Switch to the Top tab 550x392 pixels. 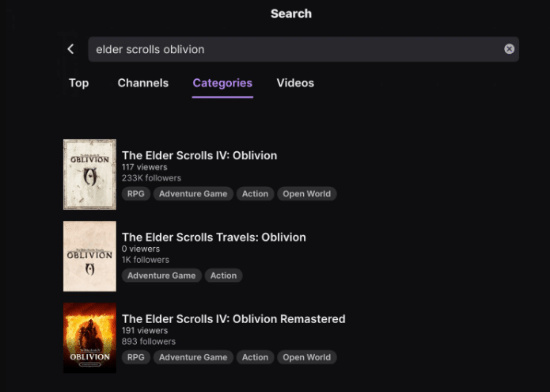pos(79,83)
